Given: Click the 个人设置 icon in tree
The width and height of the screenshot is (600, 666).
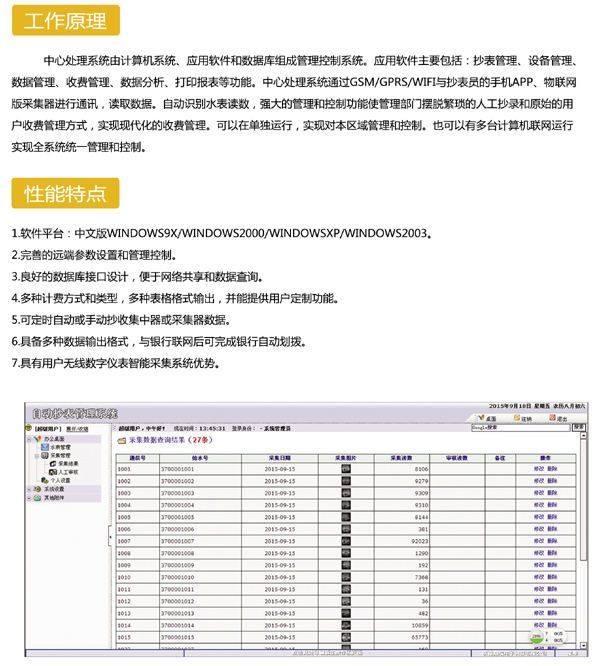Looking at the screenshot, I should (x=45, y=480).
